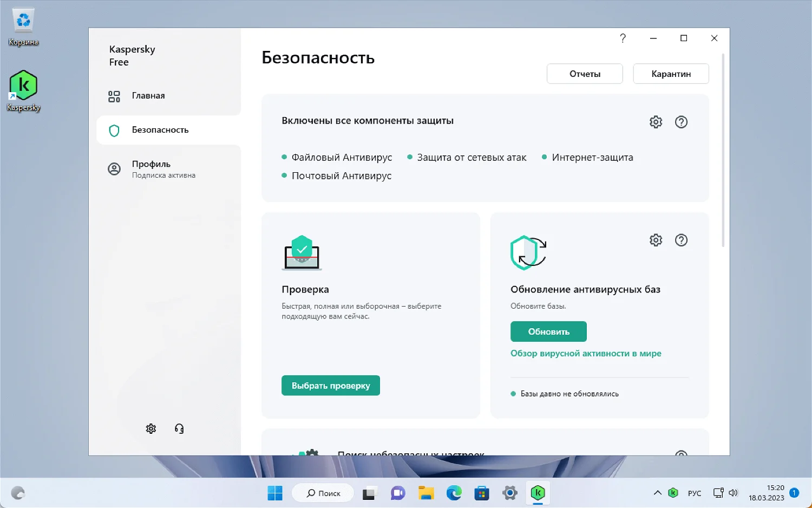The image size is (812, 508).
Task: Click the settings gear at sidebar bottom
Action: pyautogui.click(x=151, y=428)
